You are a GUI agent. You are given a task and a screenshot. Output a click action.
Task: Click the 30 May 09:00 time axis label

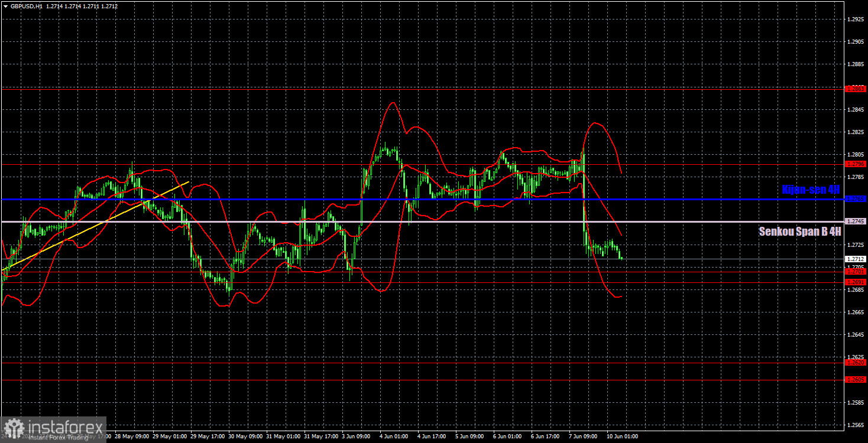point(245,437)
